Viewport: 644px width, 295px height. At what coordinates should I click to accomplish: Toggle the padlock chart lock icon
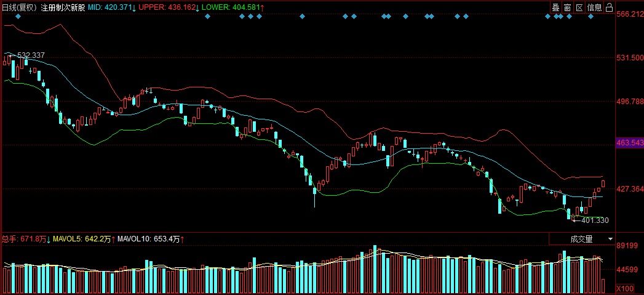[610, 7]
